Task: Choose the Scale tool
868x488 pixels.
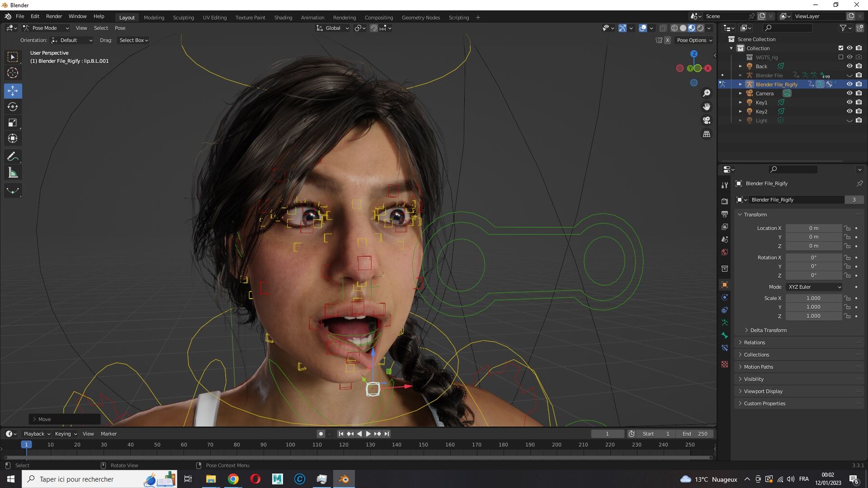Action: pos(13,122)
